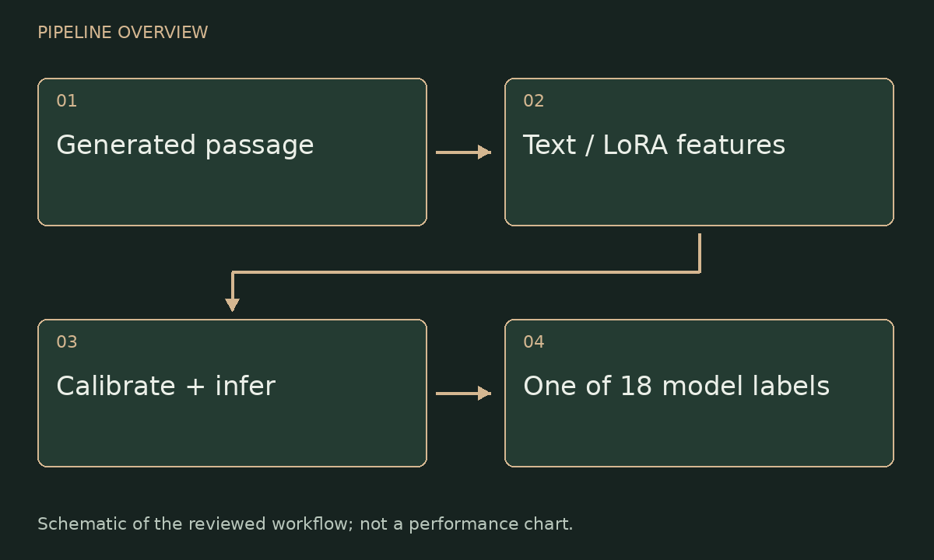The width and height of the screenshot is (934, 560).
Task: Click the schematic footnote caption
Action: point(305,524)
